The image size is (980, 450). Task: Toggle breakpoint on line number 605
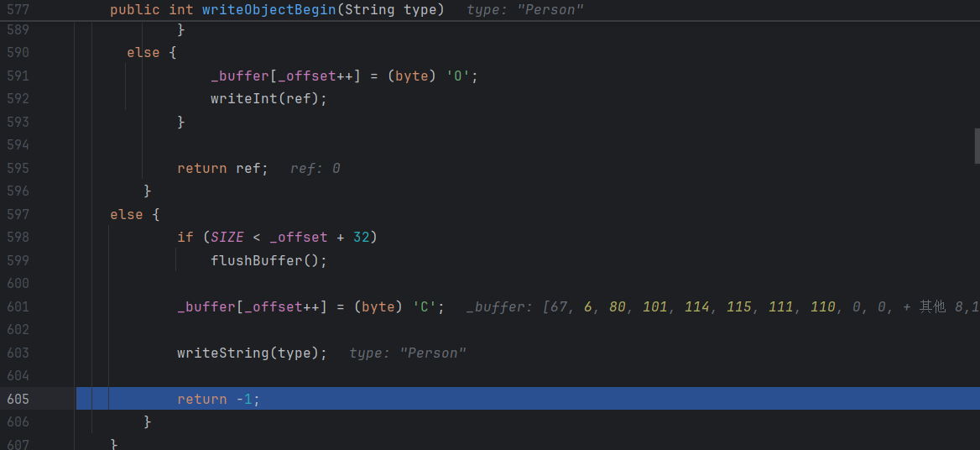pos(18,400)
